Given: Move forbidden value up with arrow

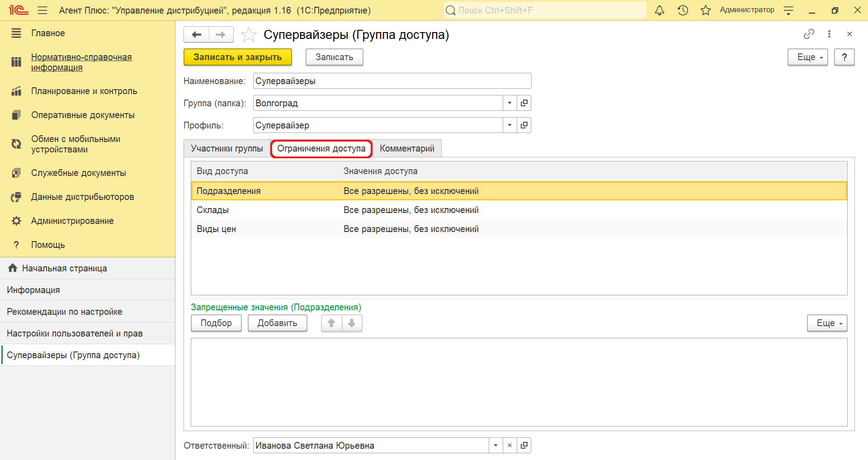Looking at the screenshot, I should click(x=331, y=323).
